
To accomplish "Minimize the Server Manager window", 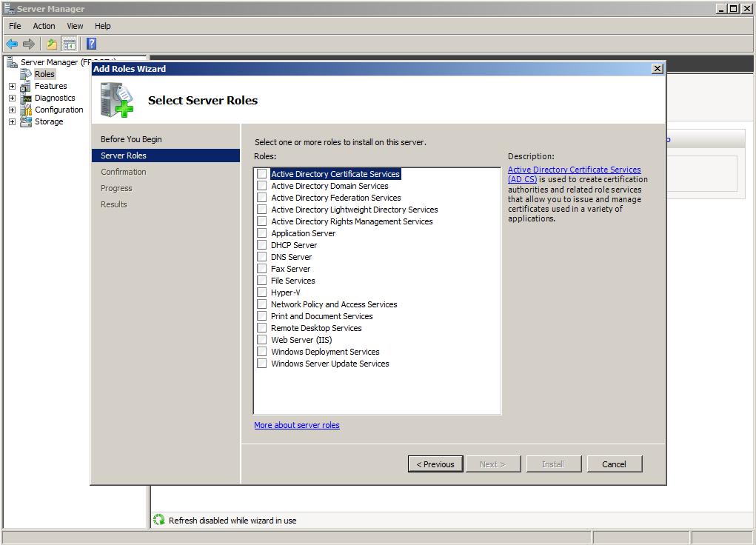I will [722, 9].
